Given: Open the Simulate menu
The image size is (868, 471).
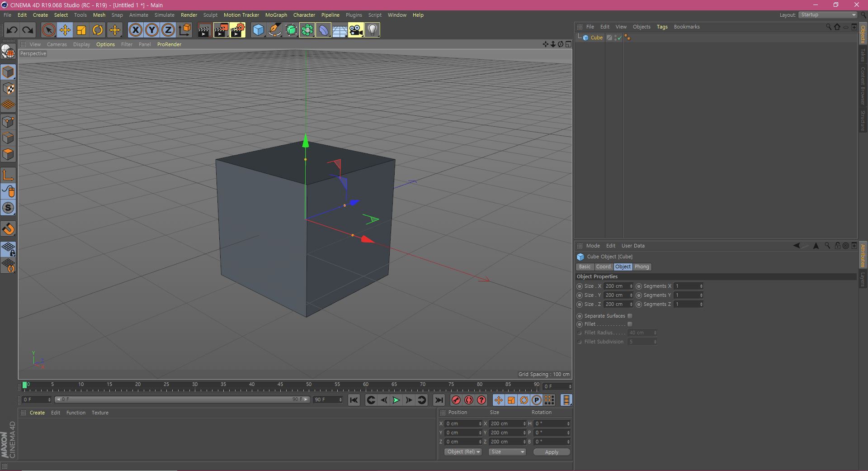Looking at the screenshot, I should coord(164,15).
